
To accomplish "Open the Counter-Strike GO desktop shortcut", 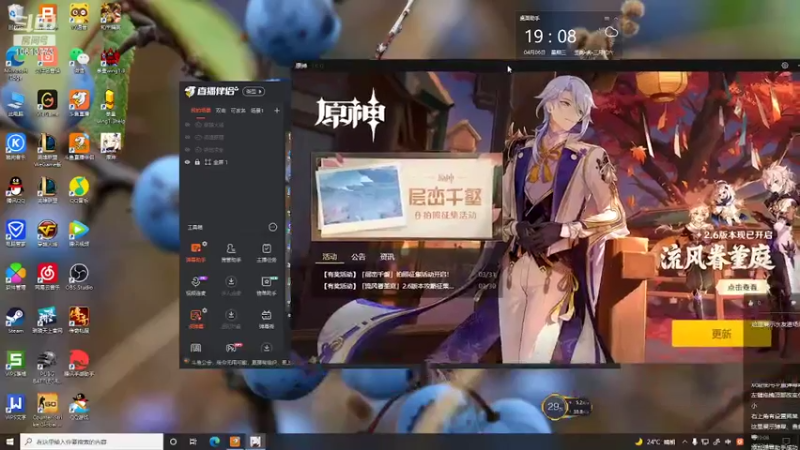I will coord(47,410).
